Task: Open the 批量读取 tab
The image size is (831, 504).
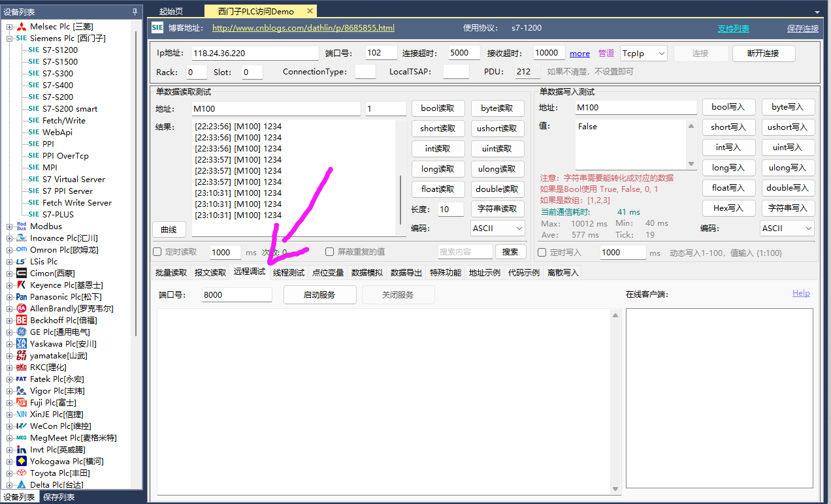Action: pyautogui.click(x=171, y=273)
